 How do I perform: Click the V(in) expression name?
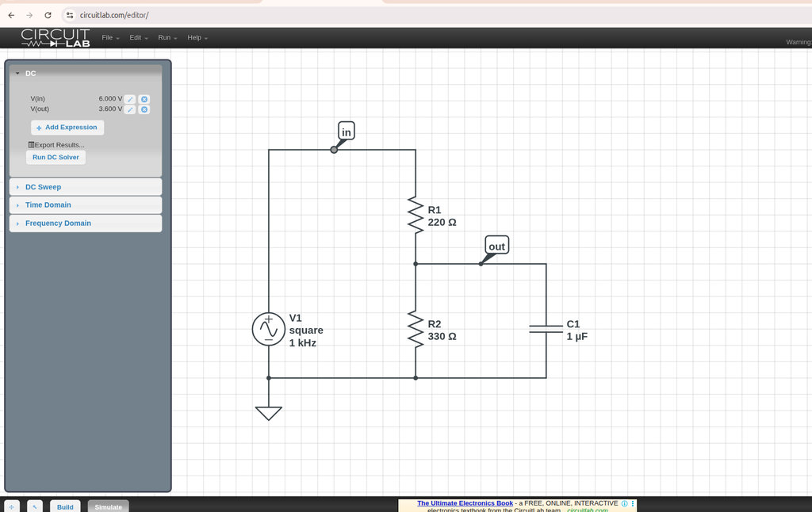38,98
